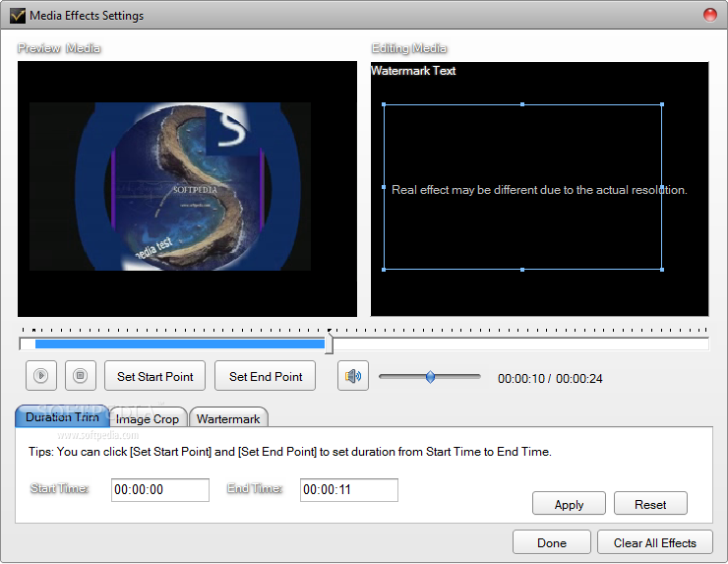
Task: Click the crop box bottom-middle handle
Action: 522,270
